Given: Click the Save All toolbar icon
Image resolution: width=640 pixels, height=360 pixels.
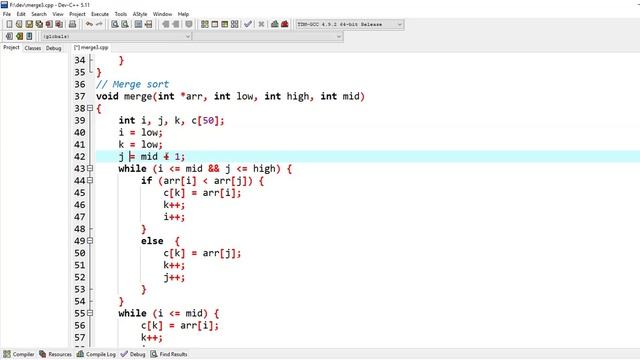Looking at the screenshot, I should 39,24.
